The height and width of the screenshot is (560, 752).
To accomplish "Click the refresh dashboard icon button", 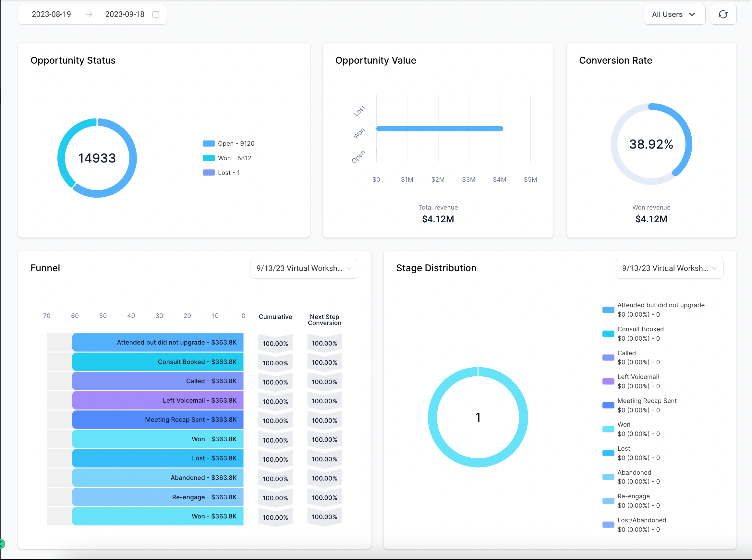I will 723,14.
